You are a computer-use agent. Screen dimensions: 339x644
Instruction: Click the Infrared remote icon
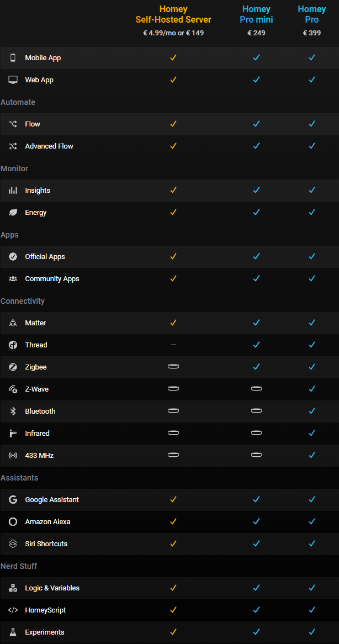tap(13, 434)
